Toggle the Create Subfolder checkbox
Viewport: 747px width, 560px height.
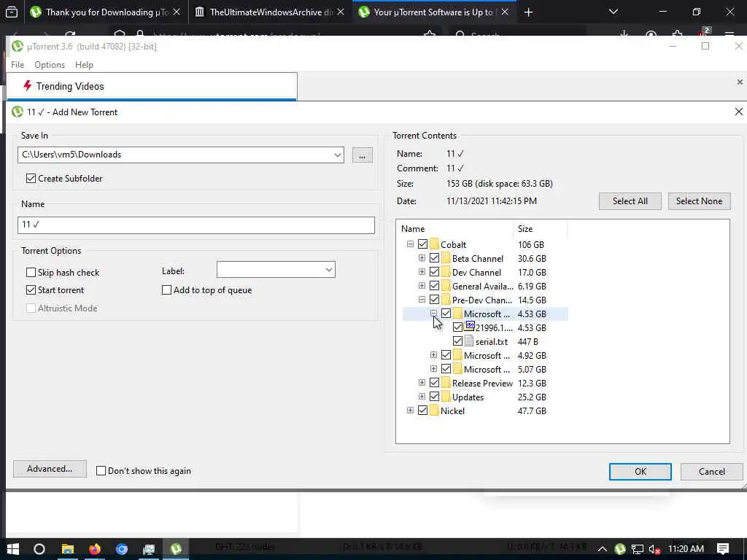[31, 178]
